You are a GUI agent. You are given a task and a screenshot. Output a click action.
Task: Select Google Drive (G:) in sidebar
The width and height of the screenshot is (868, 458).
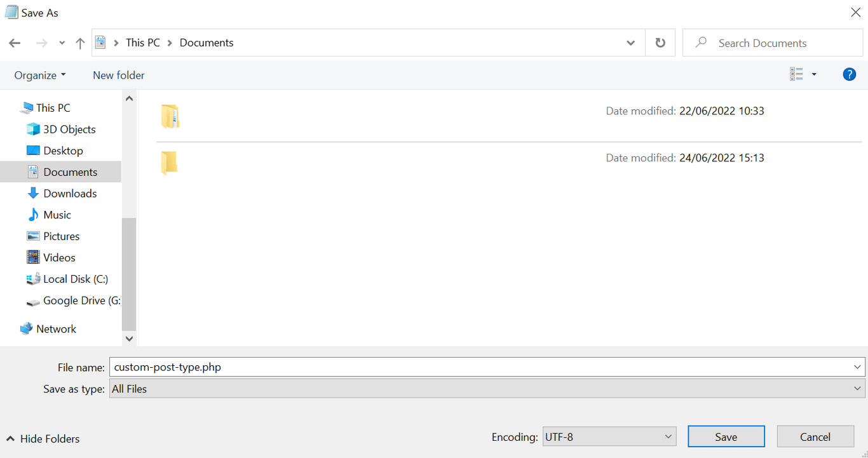(x=79, y=300)
